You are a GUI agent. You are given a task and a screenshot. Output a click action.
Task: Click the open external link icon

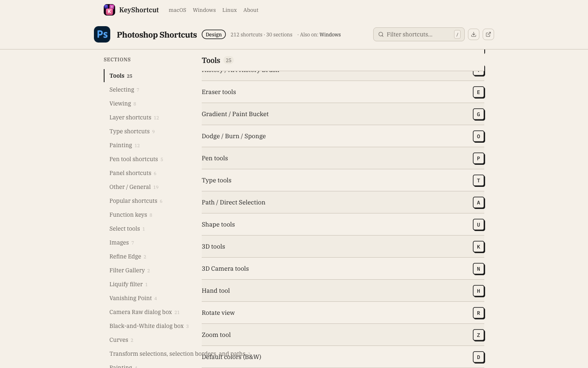[x=488, y=34]
